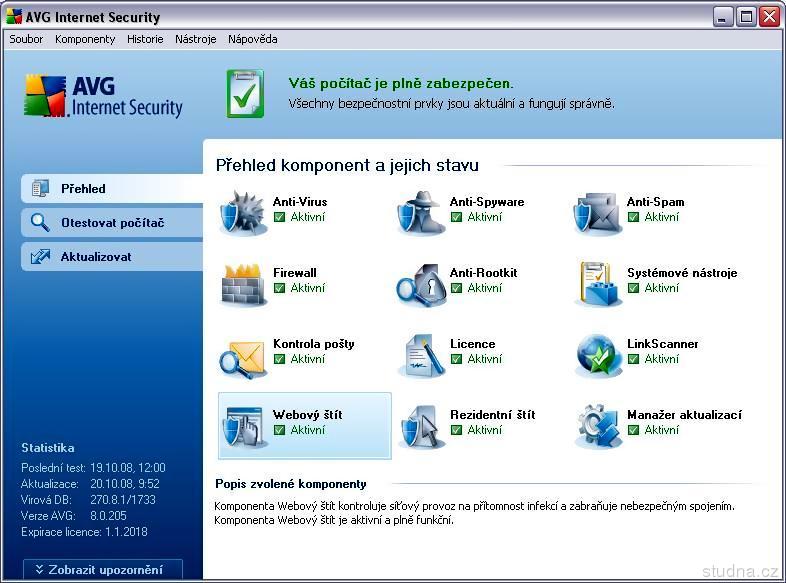Open the Licence document icon

pos(421,355)
